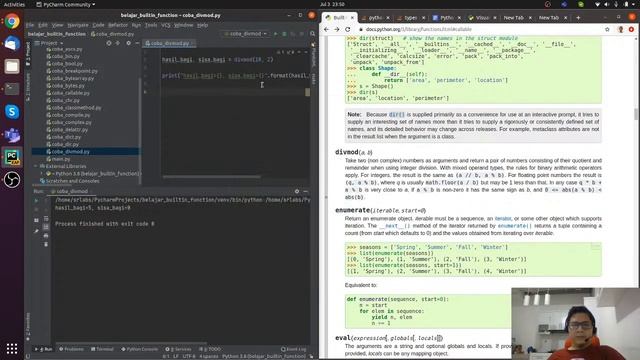Open Skype from the dock
Image resolution: width=640 pixels, height=360 pixels.
point(12,111)
